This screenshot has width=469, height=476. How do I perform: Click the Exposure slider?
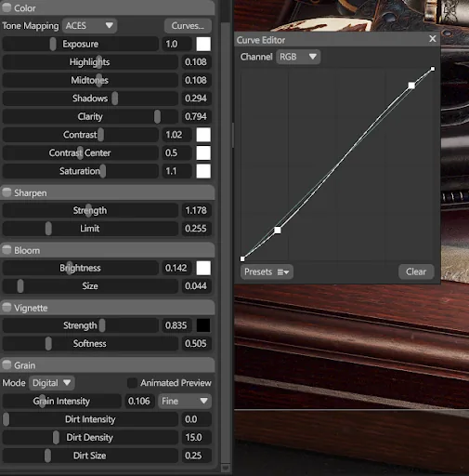[x=81, y=44]
